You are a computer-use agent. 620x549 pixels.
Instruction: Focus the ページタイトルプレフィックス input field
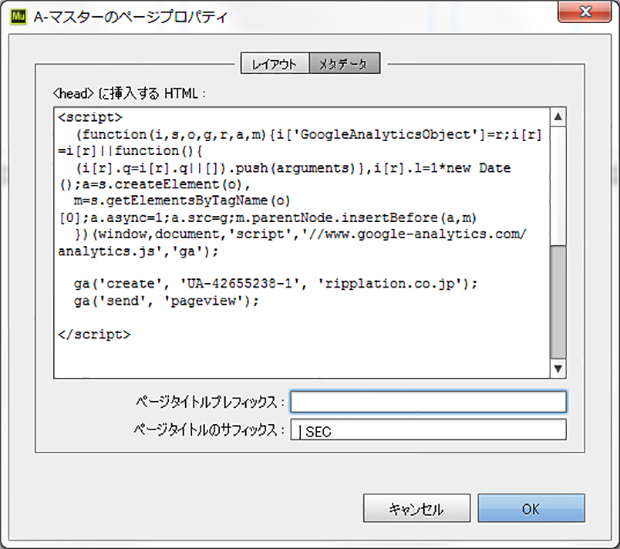[428, 402]
